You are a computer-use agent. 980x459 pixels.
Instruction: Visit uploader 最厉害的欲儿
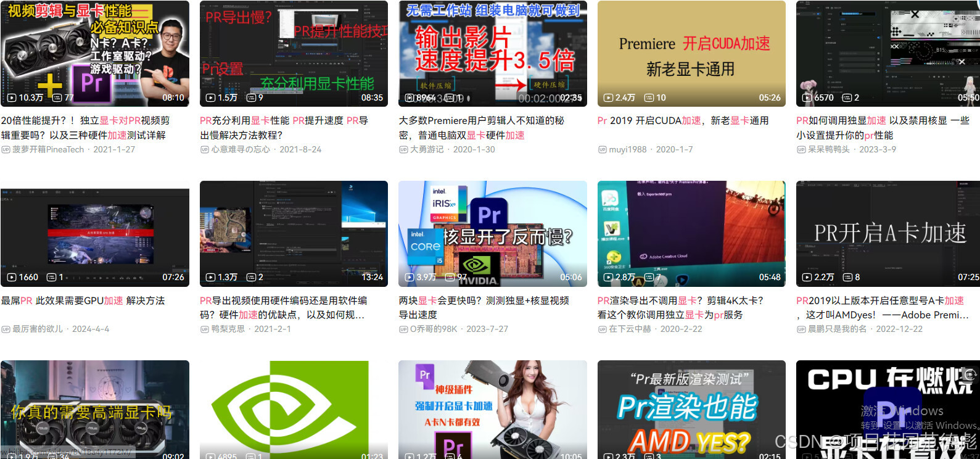(38, 329)
